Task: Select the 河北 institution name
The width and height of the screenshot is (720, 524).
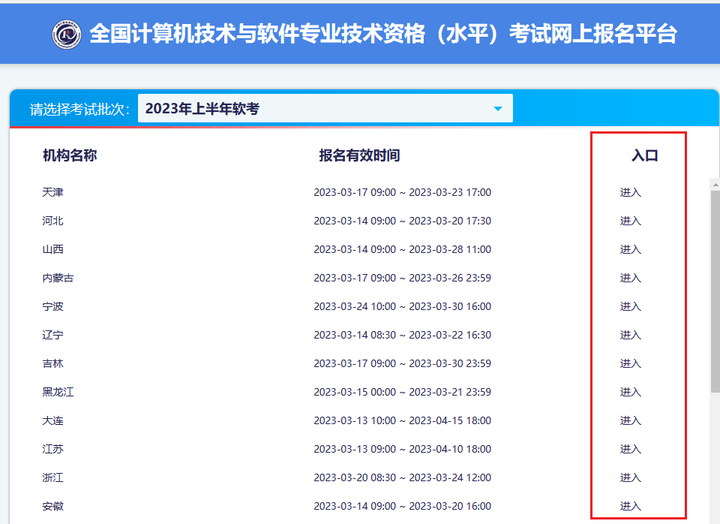Action: (x=53, y=221)
